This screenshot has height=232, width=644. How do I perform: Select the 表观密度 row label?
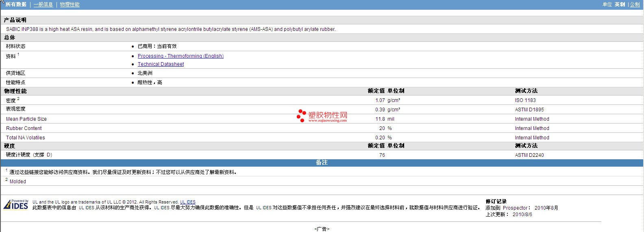click(x=15, y=109)
